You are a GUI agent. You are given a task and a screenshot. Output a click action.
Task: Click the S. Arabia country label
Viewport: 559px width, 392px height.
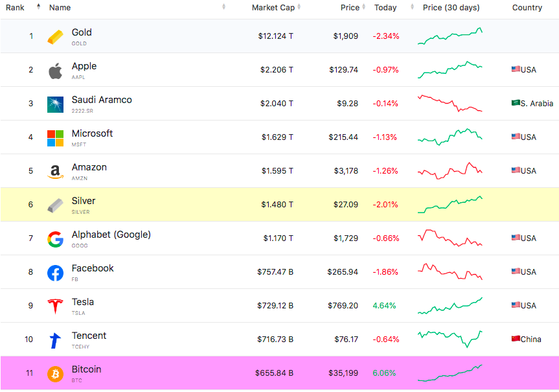(537, 104)
